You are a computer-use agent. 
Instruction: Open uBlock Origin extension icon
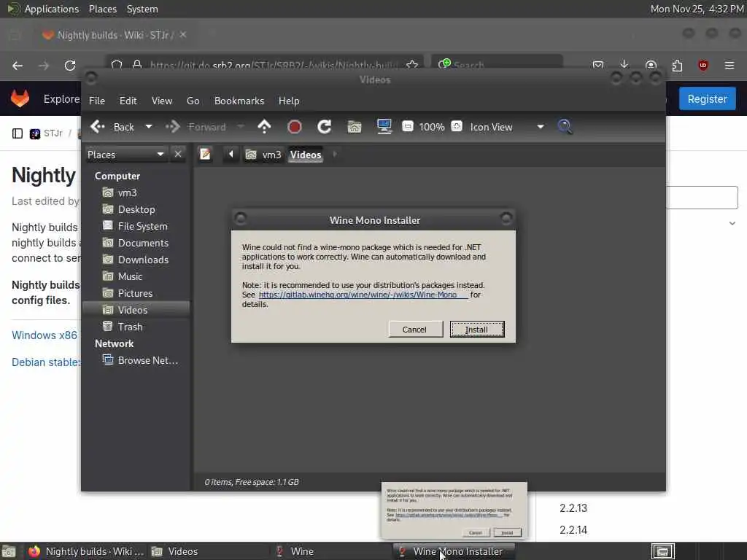703,65
